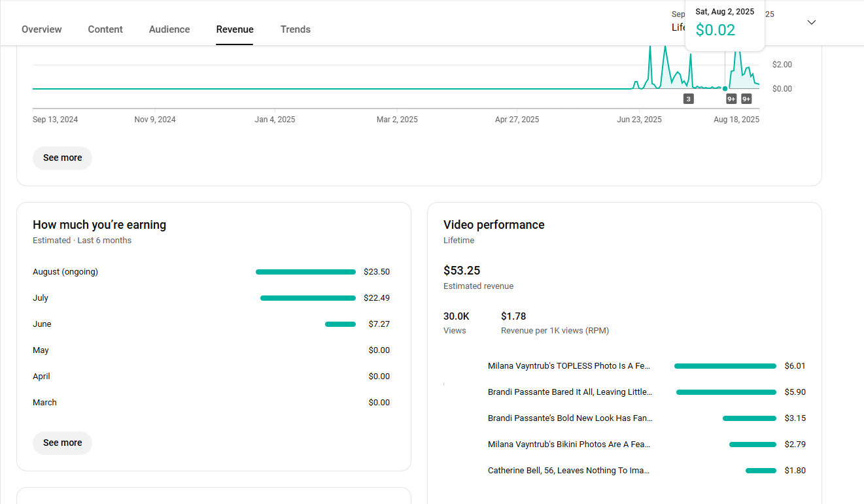Open Milana Vayntrub's Bikini Photos video
Image resolution: width=864 pixels, height=504 pixels.
(x=569, y=445)
